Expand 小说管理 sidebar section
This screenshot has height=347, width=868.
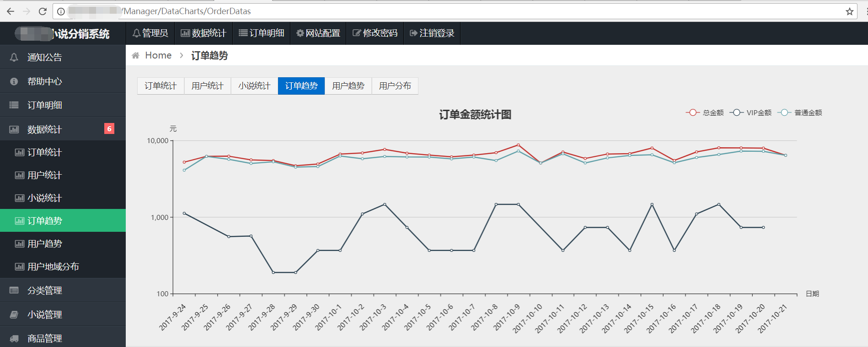(x=63, y=315)
